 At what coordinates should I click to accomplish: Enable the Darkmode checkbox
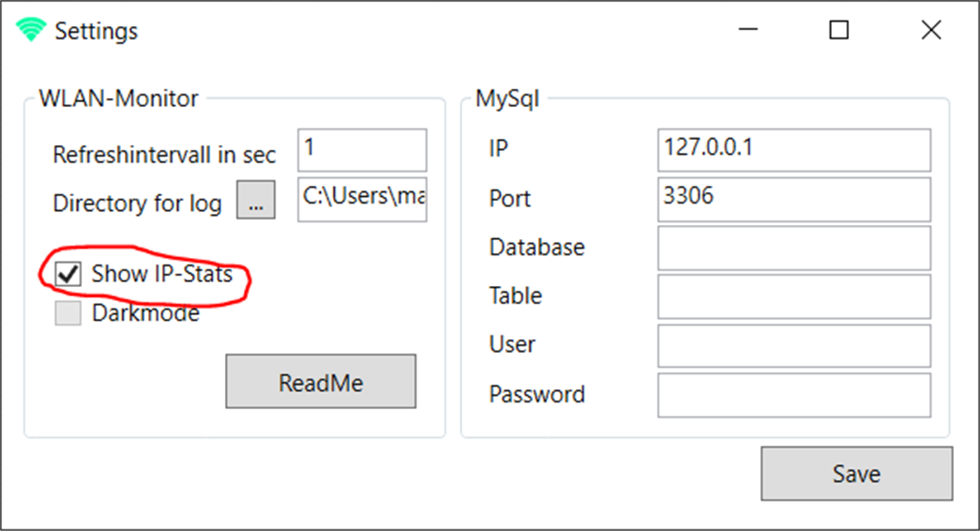coord(68,313)
